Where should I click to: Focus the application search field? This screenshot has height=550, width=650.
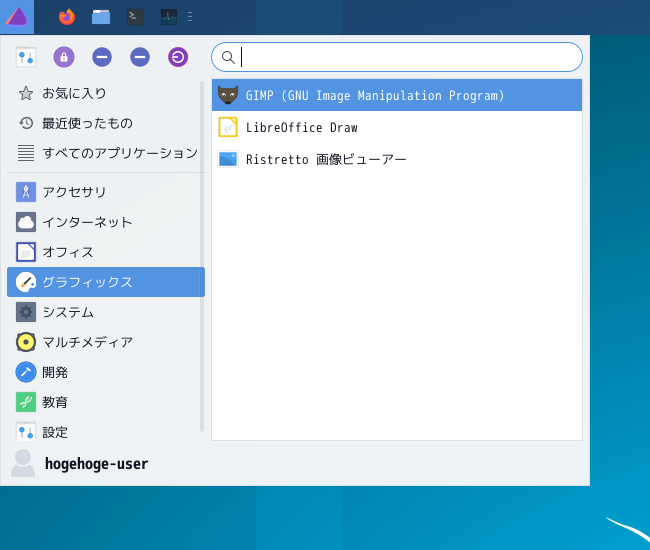tap(397, 57)
